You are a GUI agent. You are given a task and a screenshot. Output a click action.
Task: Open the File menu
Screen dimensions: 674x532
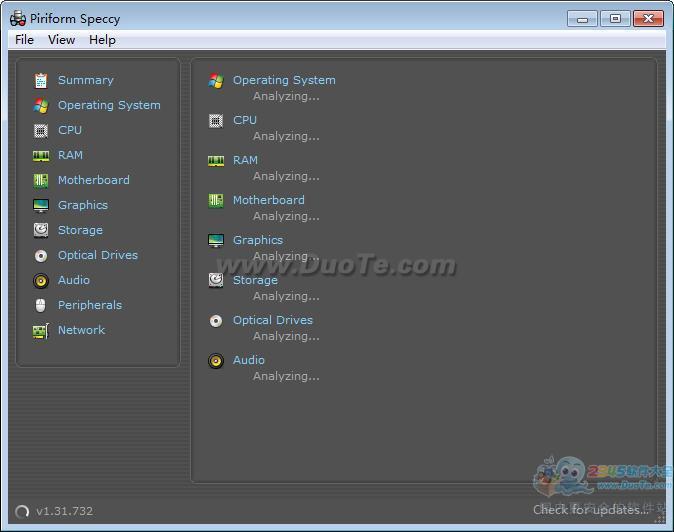[24, 40]
